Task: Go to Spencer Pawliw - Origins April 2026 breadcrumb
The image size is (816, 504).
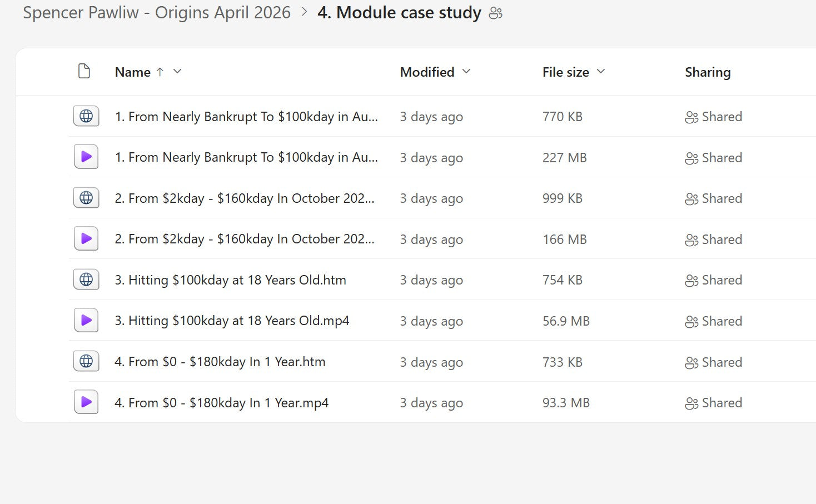Action: (157, 13)
